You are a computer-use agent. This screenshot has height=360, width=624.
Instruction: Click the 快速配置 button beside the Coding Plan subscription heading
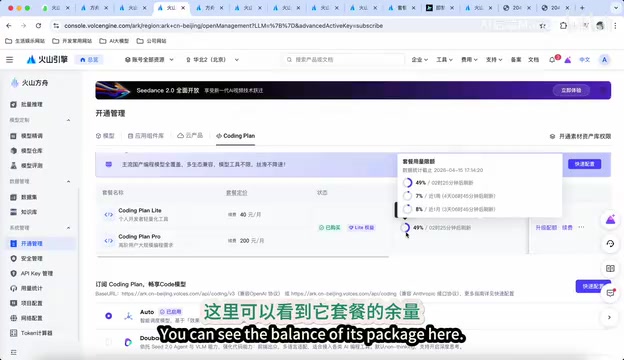click(x=593, y=286)
